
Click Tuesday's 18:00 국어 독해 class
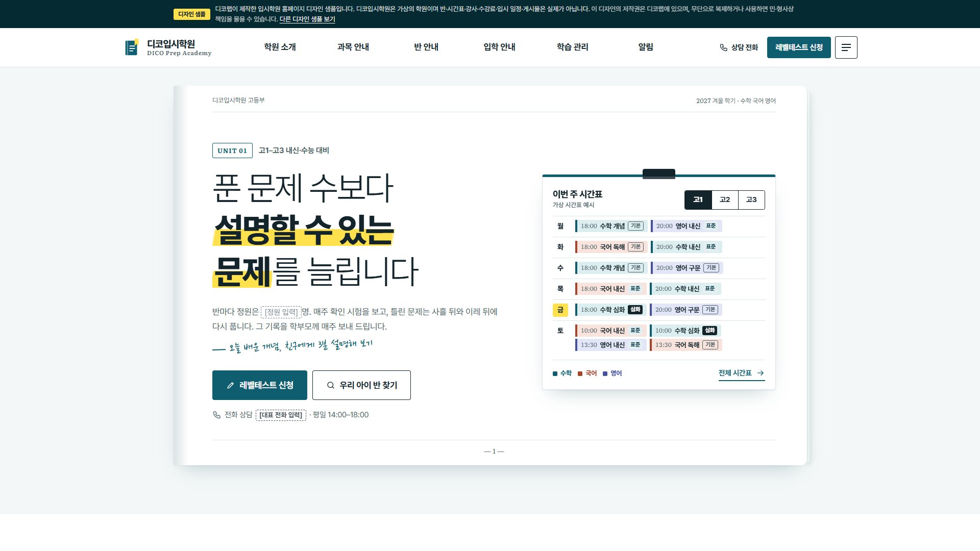tap(611, 247)
